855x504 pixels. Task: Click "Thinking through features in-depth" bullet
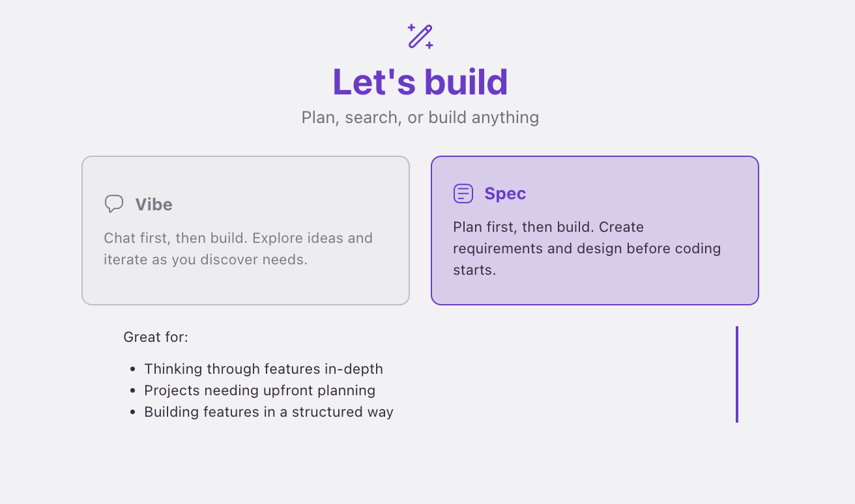264,369
